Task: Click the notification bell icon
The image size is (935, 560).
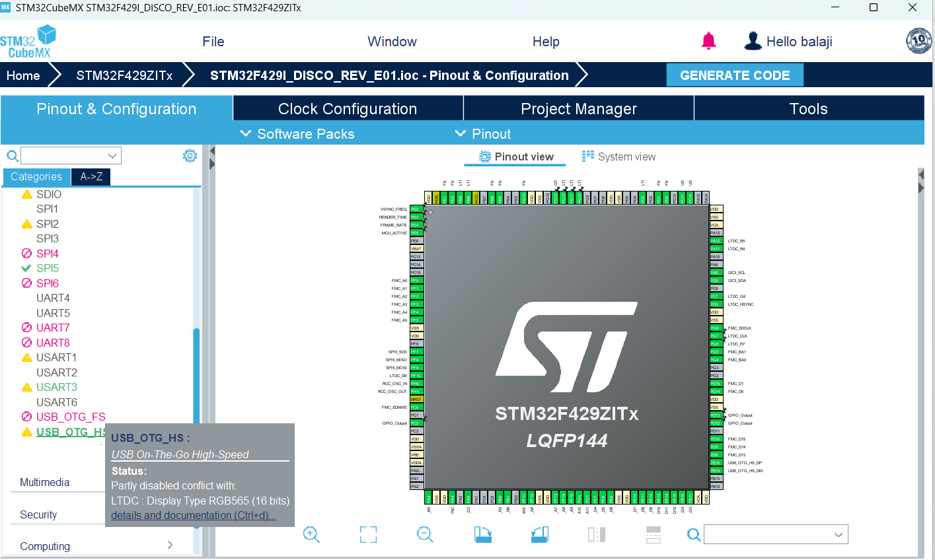Action: pyautogui.click(x=708, y=40)
